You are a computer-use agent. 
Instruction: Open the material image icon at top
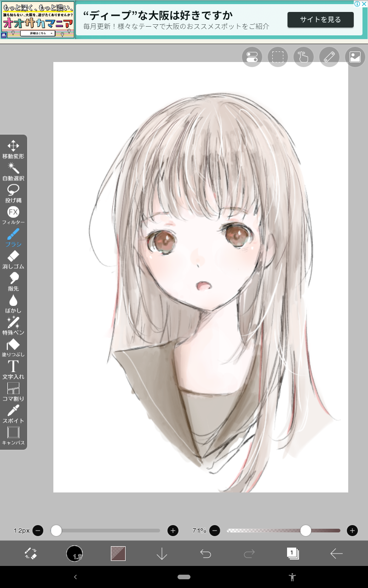pyautogui.click(x=355, y=57)
